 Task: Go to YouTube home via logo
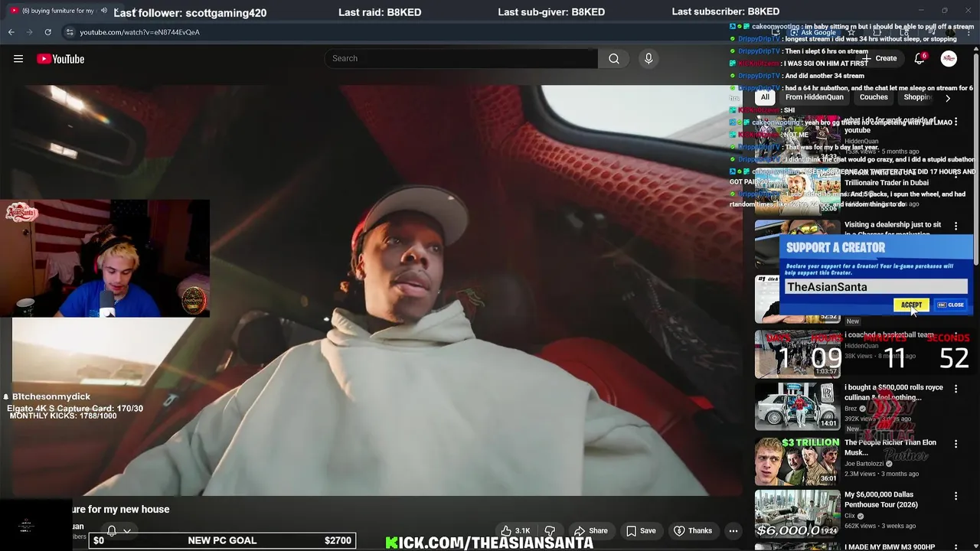(x=60, y=59)
